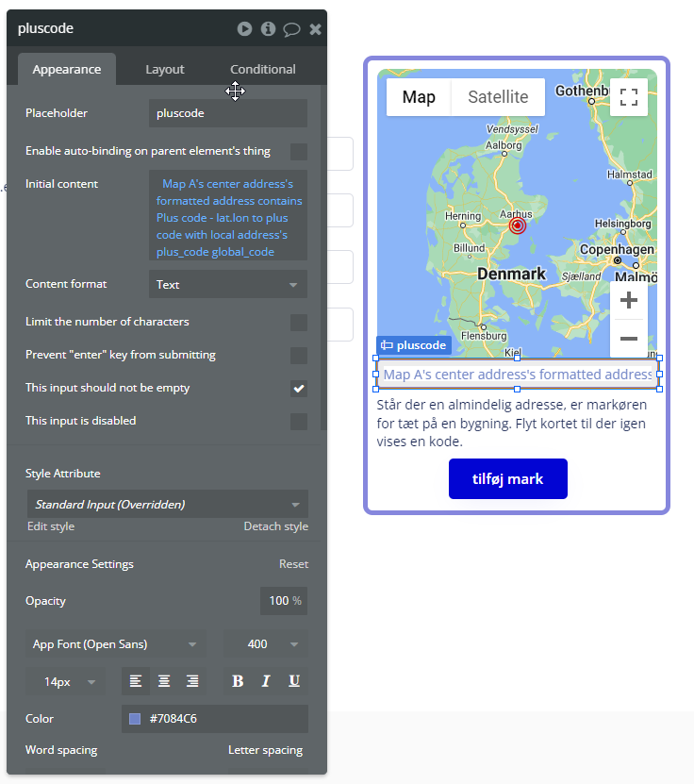The image size is (694, 784).
Task: Check This input is disabled box
Action: (x=299, y=422)
